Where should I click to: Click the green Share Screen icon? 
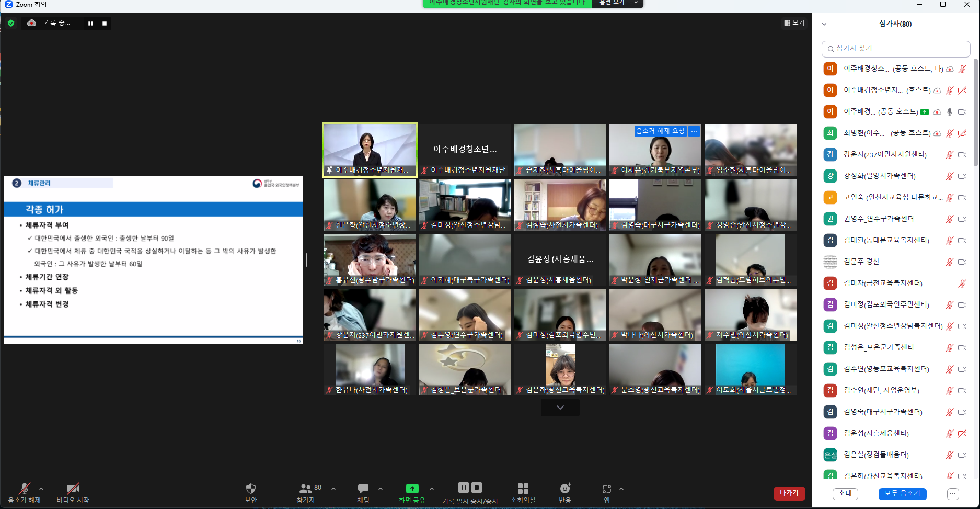[x=412, y=489]
